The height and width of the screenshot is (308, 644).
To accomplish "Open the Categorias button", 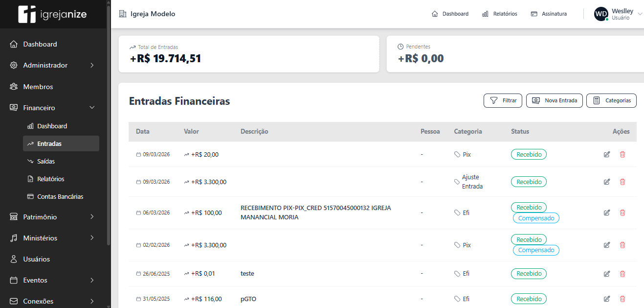I will (x=611, y=100).
